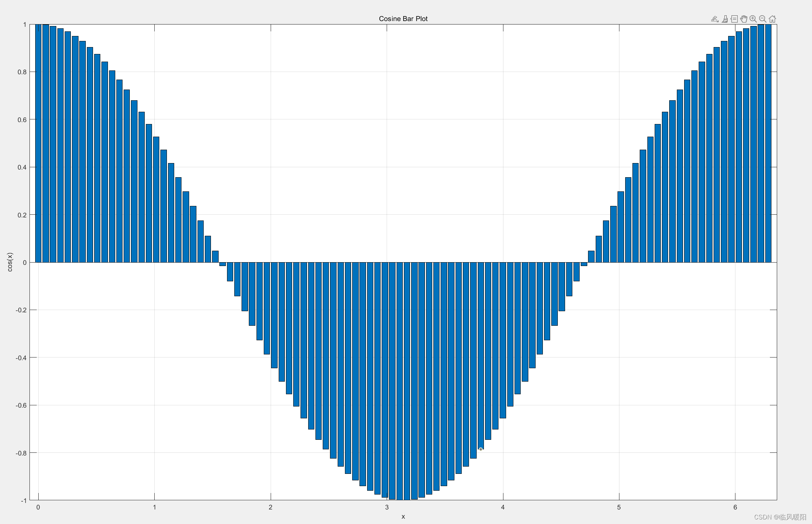Click x-axis tick label '6'

coord(735,508)
